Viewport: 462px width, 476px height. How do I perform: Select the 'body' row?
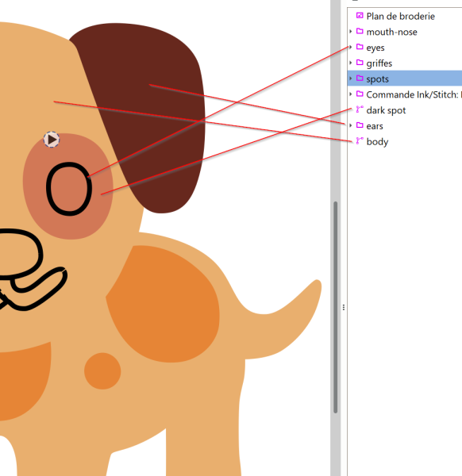pos(405,142)
